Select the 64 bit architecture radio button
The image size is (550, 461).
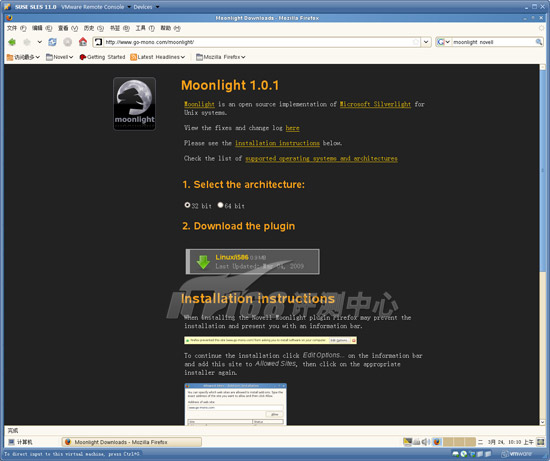point(220,205)
